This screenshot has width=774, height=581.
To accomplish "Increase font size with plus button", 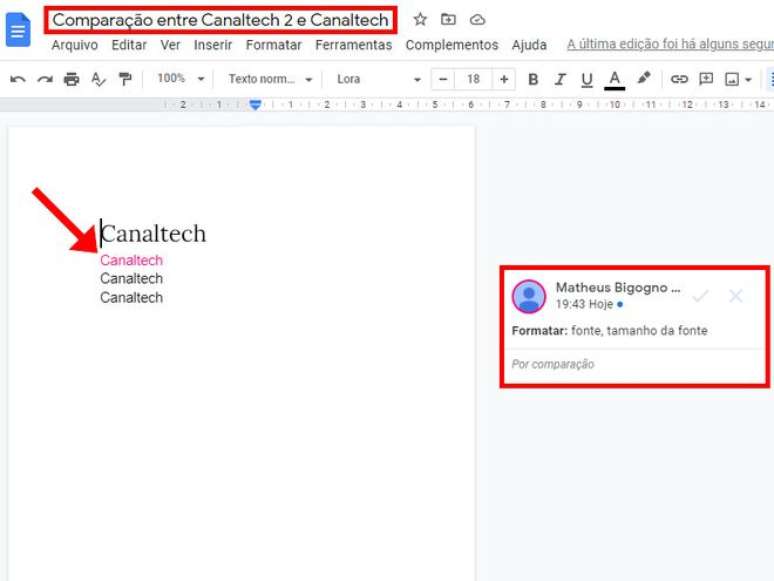I will click(x=504, y=79).
